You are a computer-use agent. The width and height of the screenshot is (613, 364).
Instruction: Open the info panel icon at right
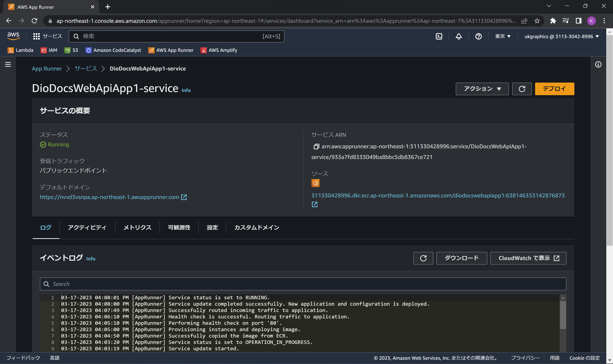pos(598,65)
